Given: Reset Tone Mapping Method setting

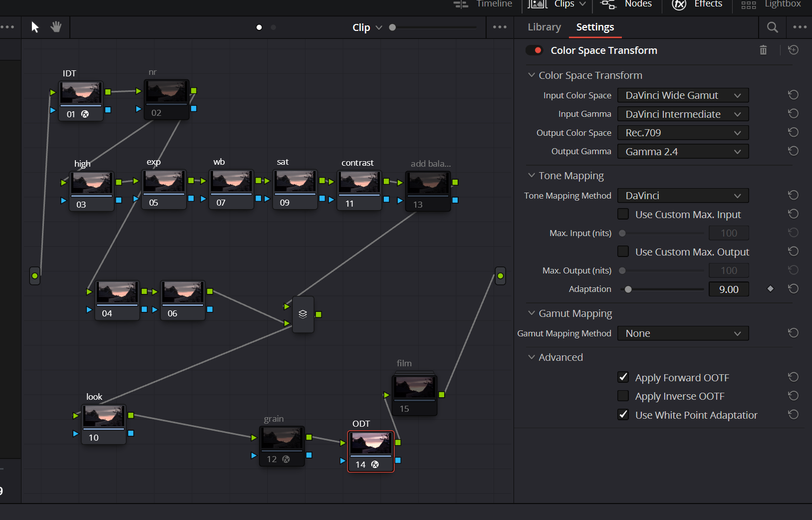Looking at the screenshot, I should pyautogui.click(x=793, y=195).
